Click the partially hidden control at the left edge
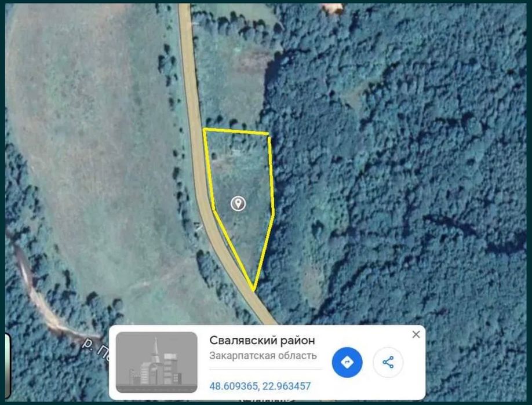532x405 pixels. click(7, 366)
